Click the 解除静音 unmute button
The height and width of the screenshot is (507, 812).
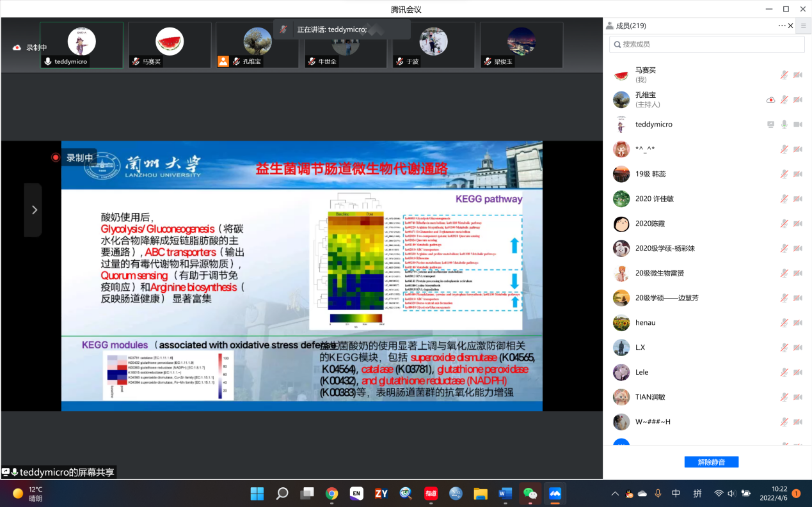711,462
